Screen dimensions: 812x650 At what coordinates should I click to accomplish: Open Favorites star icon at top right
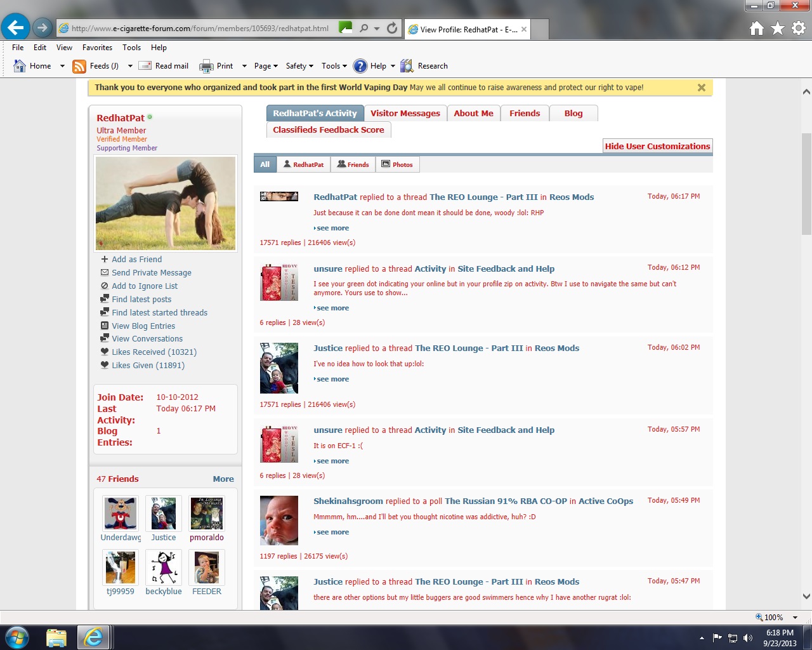778,28
